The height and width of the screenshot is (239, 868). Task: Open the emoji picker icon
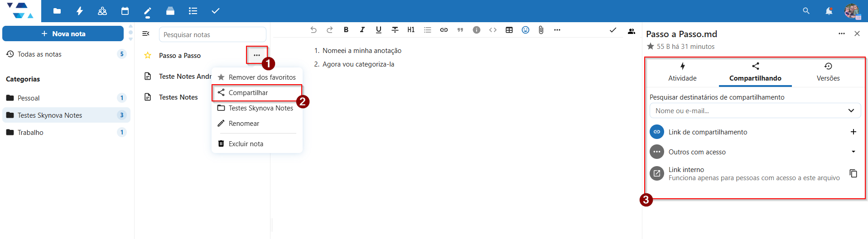tap(526, 30)
